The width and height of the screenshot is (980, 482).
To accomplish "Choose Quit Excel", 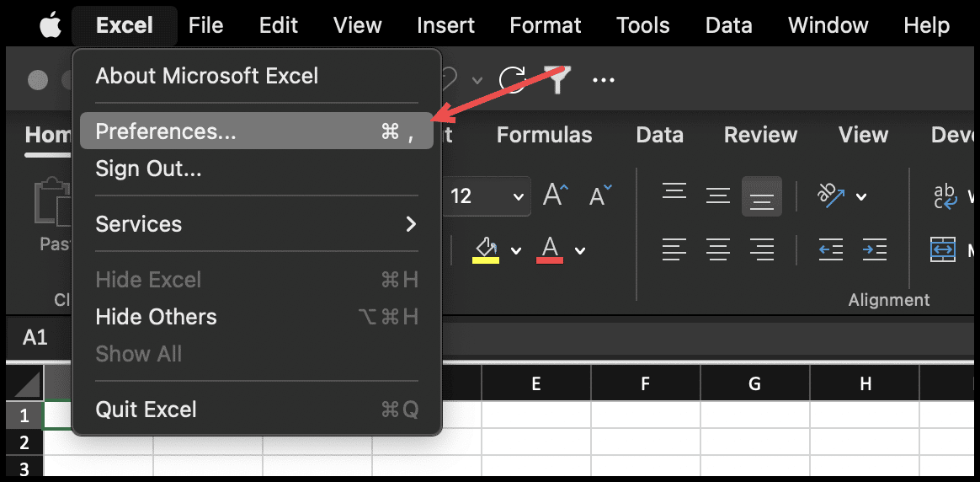I will point(256,410).
